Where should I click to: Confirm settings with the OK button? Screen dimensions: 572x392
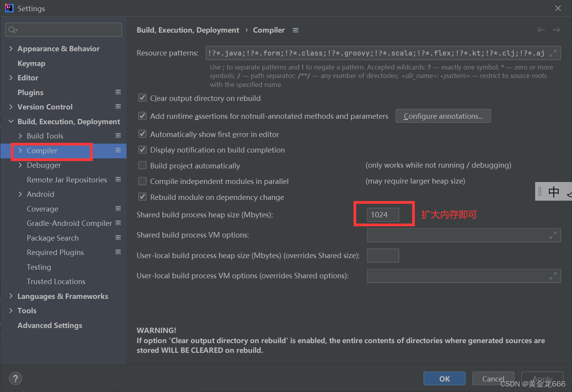tap(444, 379)
